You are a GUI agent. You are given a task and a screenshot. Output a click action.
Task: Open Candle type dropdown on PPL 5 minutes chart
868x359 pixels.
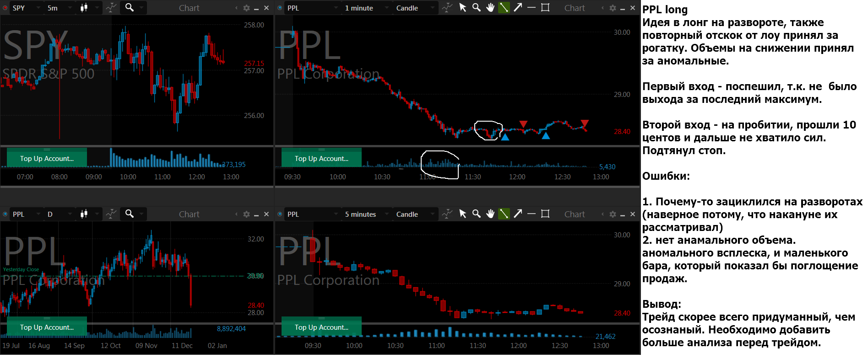click(x=415, y=214)
